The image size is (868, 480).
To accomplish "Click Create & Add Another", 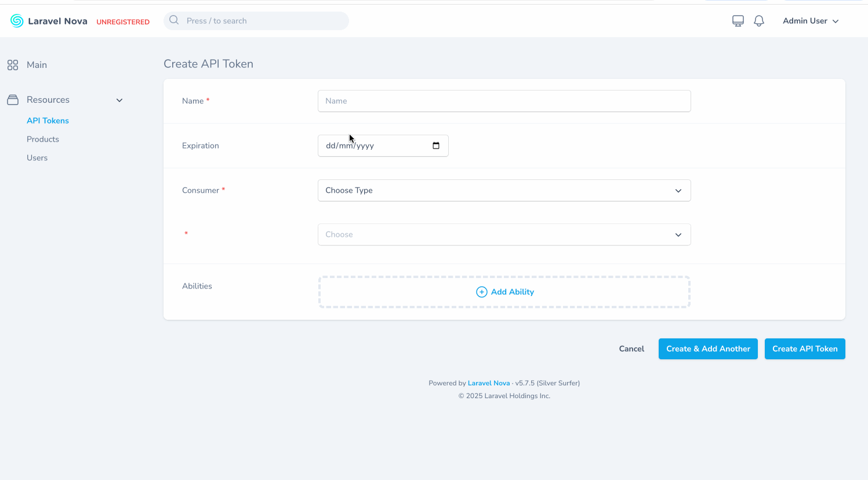I will click(707, 348).
